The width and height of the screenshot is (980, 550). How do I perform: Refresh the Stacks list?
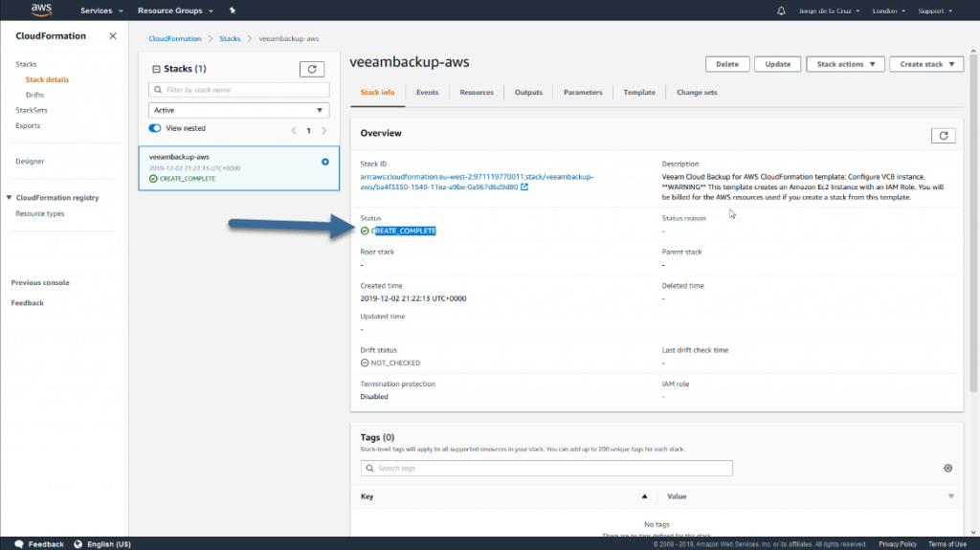pyautogui.click(x=312, y=69)
